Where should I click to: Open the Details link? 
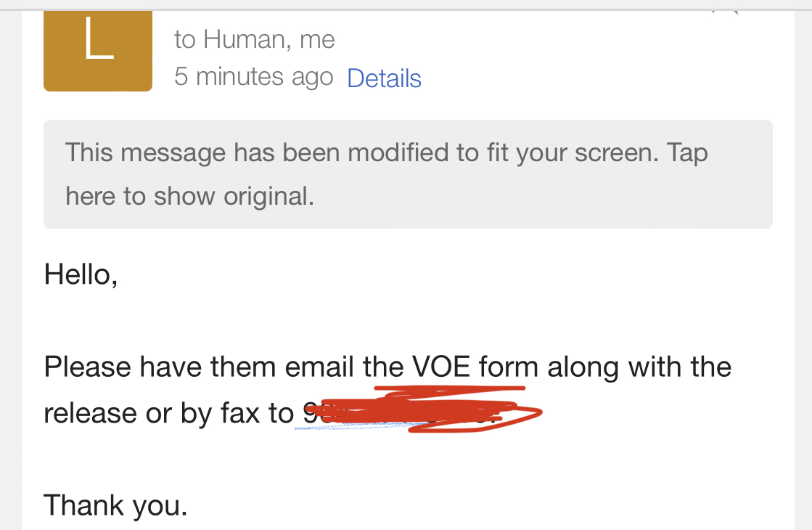click(384, 78)
